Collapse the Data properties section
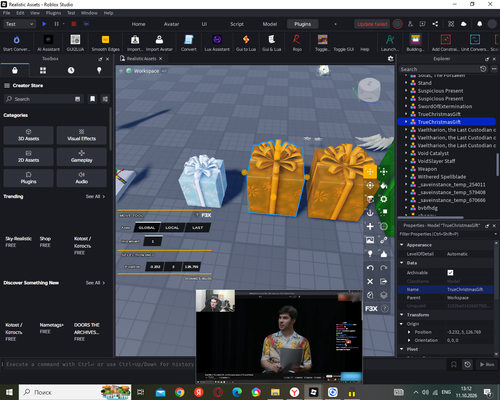Viewport: 500px width, 400px height. [x=402, y=263]
